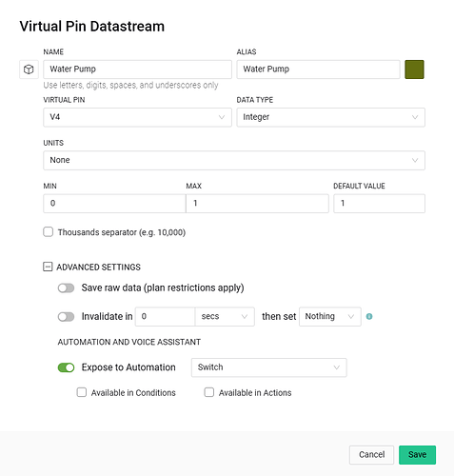Click the datastream cube icon
The width and height of the screenshot is (454, 476).
point(29,69)
